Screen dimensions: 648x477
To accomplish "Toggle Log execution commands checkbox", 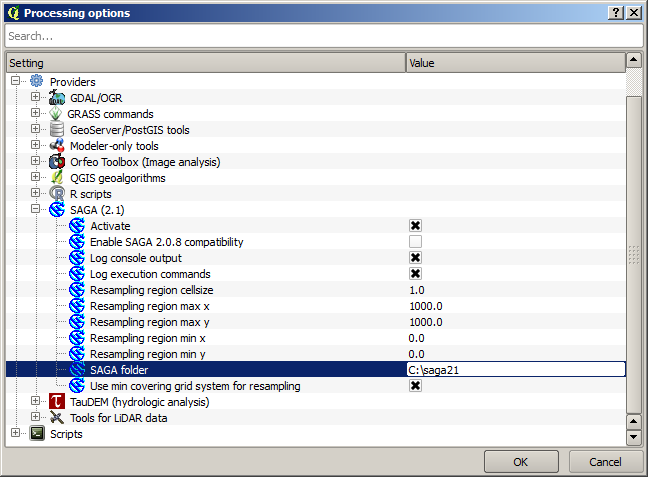I will point(415,274).
